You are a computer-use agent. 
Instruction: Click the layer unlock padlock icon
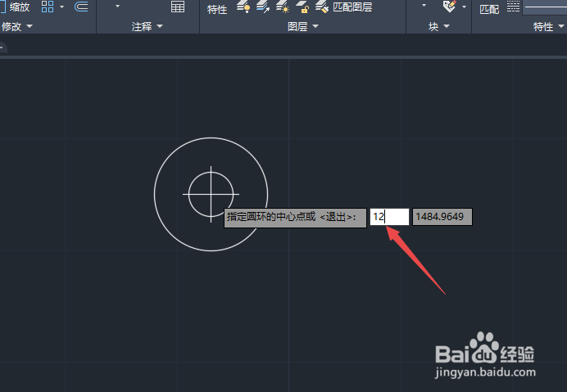click(302, 7)
